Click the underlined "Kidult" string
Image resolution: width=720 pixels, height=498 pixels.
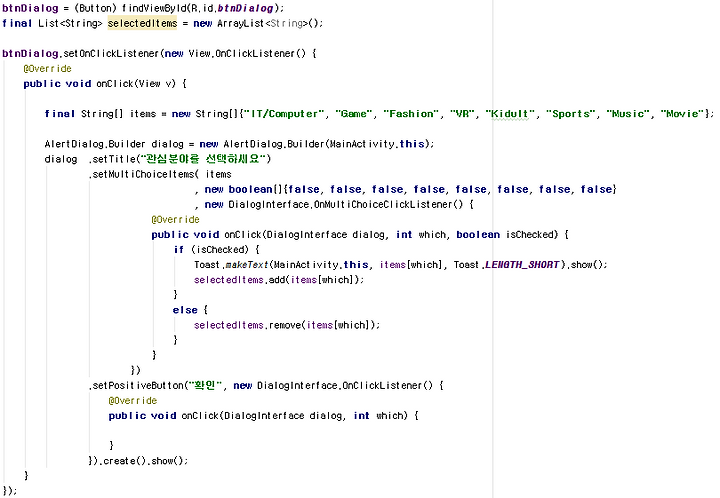point(510,113)
